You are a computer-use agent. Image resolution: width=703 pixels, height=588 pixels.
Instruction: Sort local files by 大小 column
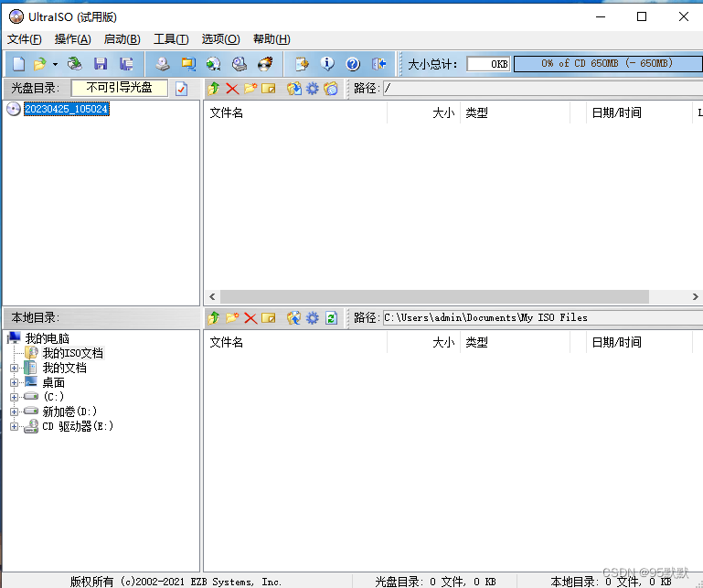tap(423, 342)
